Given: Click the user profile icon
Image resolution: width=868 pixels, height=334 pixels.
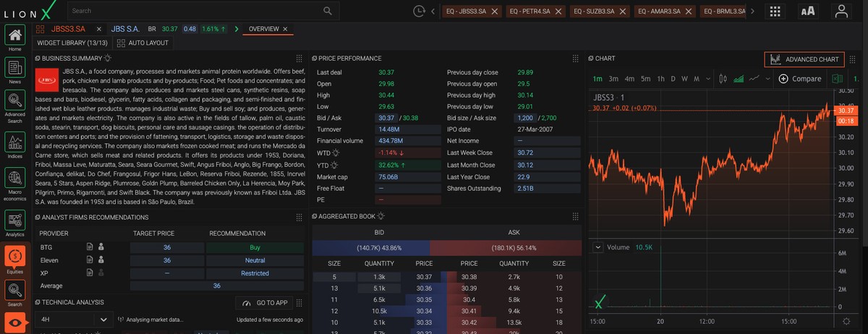Looking at the screenshot, I should pos(841,12).
